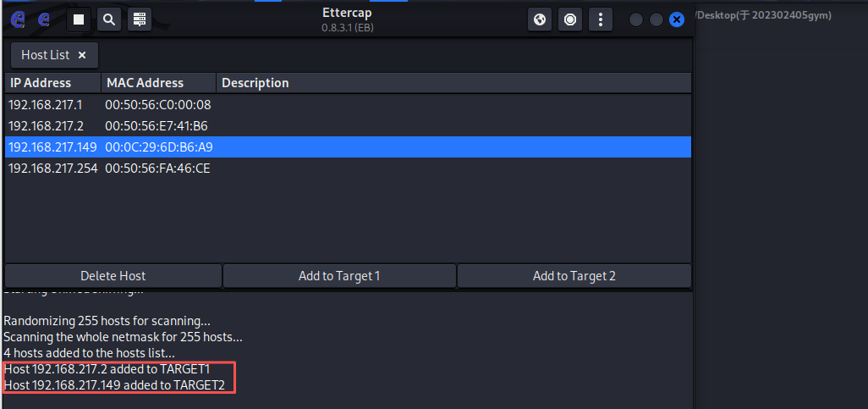Click the Description column header
Image resolution: width=868 pixels, height=409 pixels.
[x=453, y=83]
